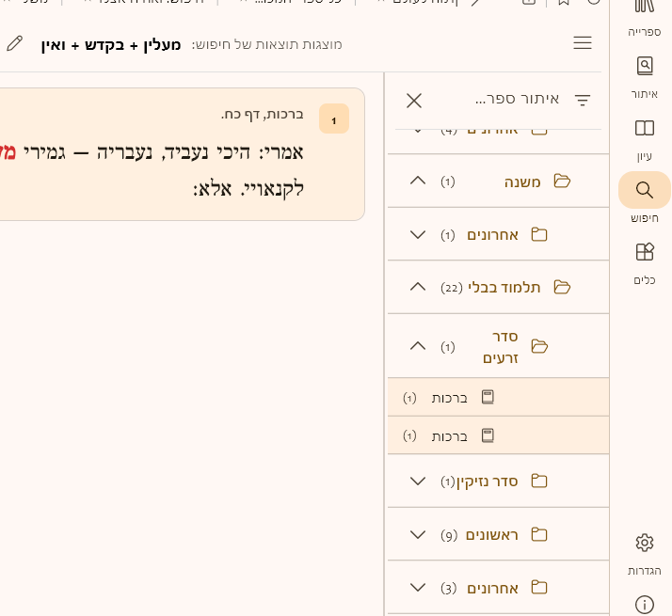Click the filter icon next to book search
Screen dimensions: 672x616
(x=583, y=100)
